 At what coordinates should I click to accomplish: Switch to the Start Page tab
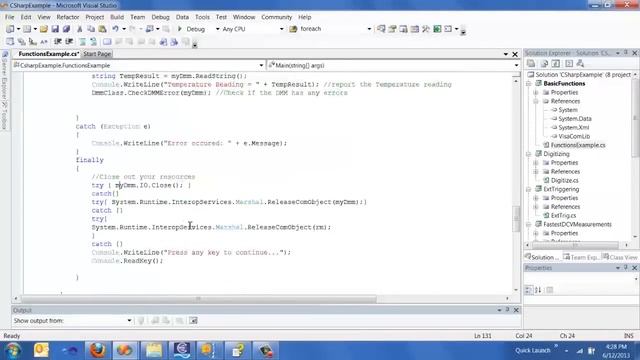pos(97,54)
